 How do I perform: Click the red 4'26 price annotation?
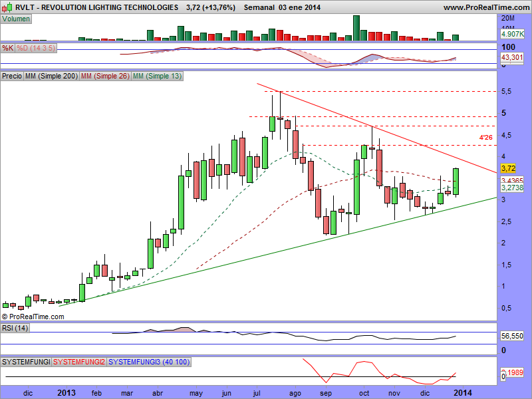(485, 138)
